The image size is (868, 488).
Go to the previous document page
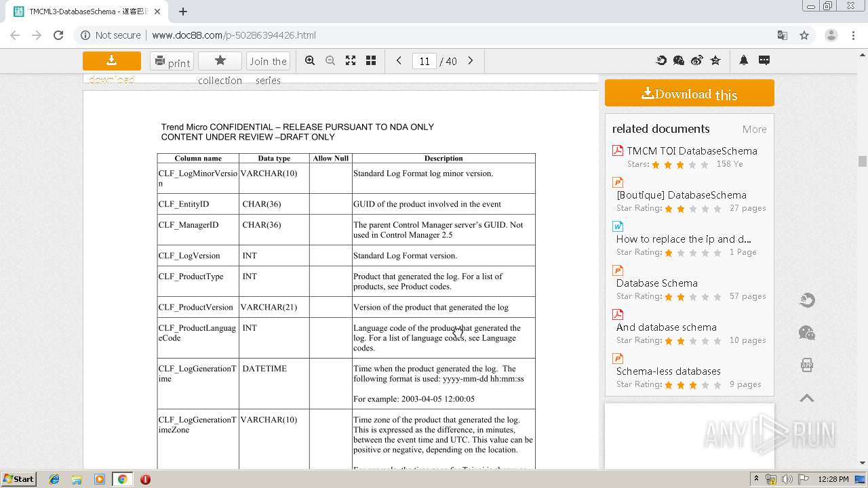pos(399,61)
